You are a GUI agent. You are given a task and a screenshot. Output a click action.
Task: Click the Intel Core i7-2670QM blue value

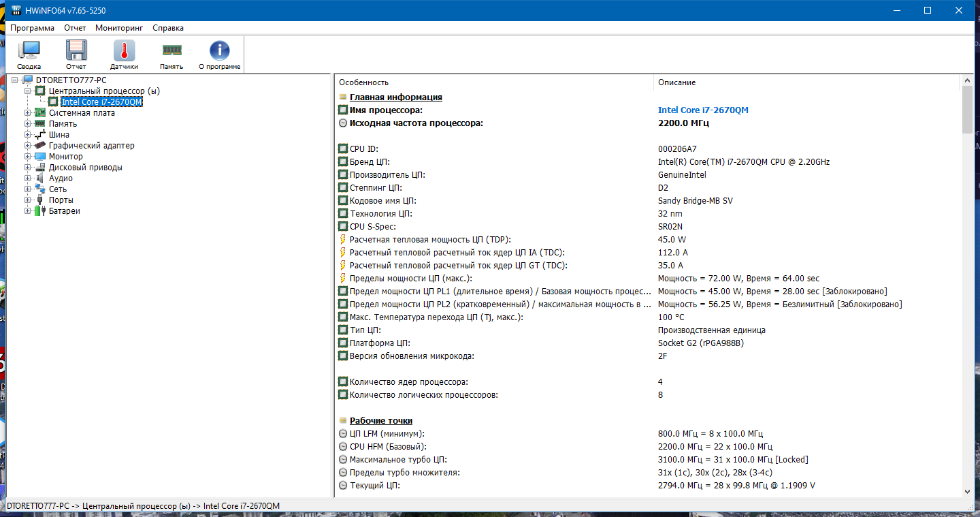[703, 110]
